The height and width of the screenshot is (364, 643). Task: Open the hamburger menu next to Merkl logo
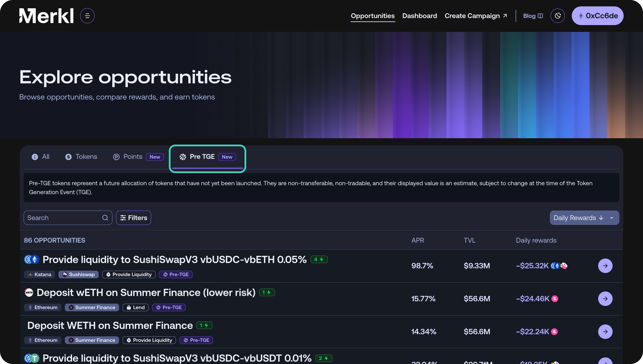[87, 16]
